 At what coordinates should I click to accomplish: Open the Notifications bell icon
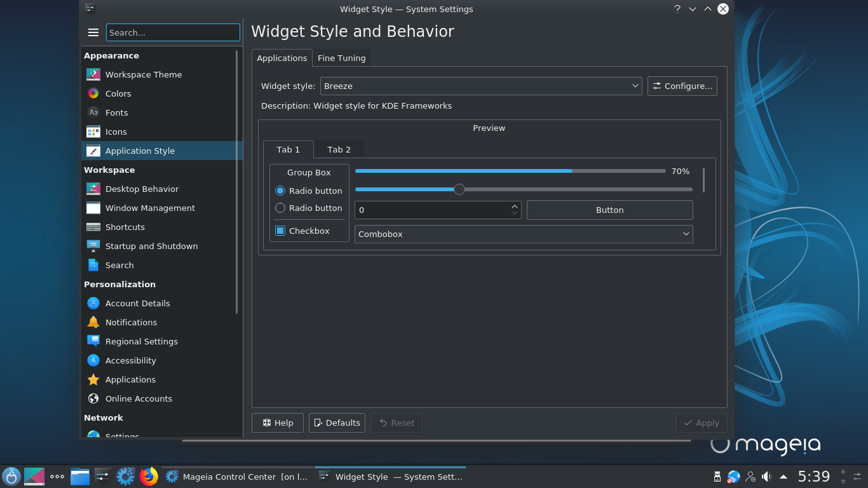tap(93, 322)
